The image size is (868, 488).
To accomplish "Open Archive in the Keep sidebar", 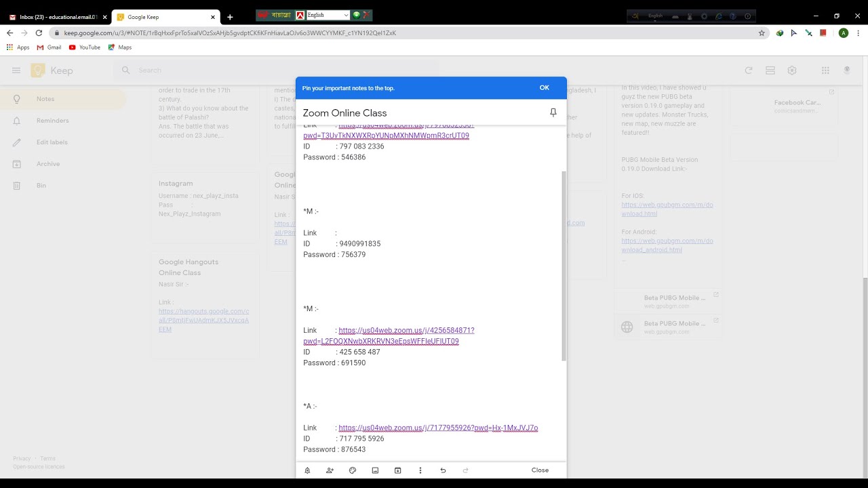I will [x=62, y=164].
